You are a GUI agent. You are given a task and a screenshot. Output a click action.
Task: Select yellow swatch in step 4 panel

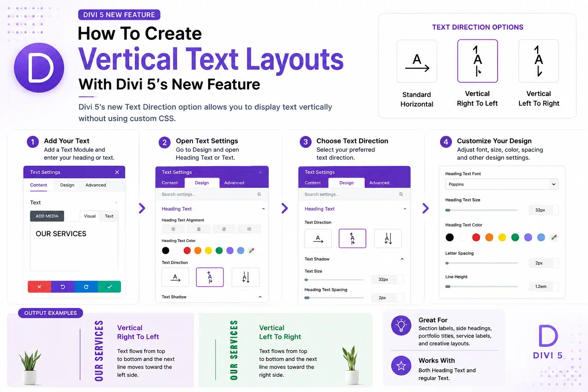502,237
